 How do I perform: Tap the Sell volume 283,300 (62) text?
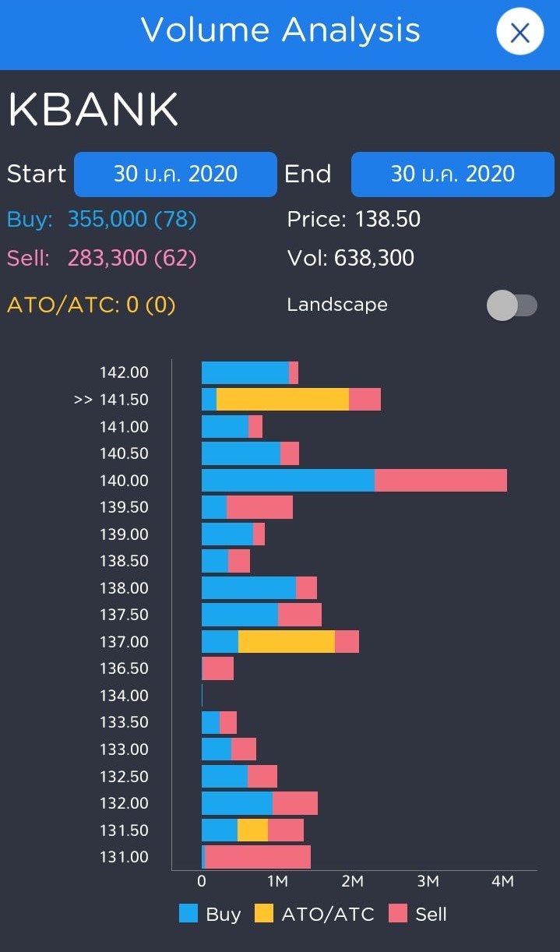click(132, 258)
